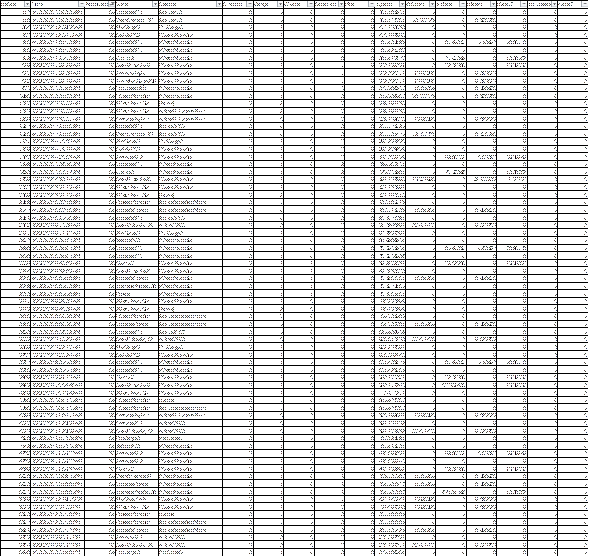The height and width of the screenshot is (557, 589).
Task: Open the filter arrow of the wide fifth column
Action: point(219,4)
